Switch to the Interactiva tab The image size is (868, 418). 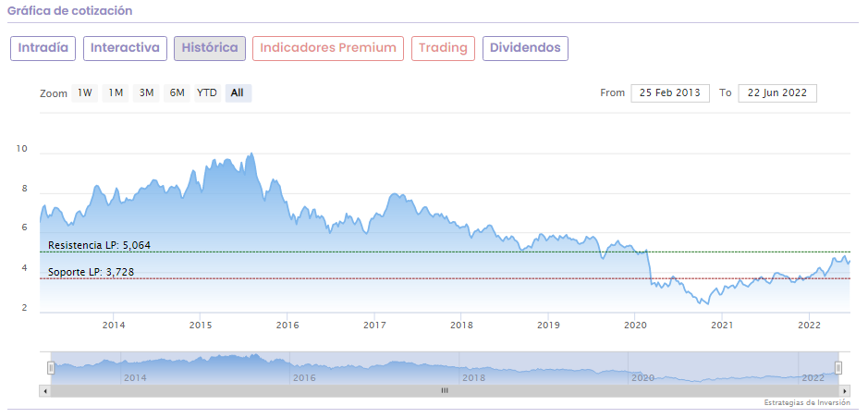[x=125, y=48]
